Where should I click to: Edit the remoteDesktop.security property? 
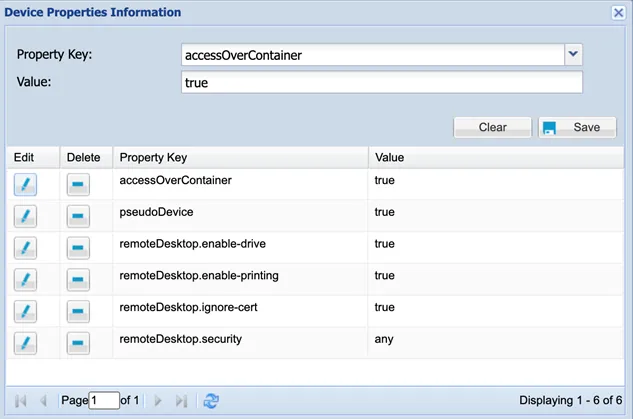click(25, 343)
